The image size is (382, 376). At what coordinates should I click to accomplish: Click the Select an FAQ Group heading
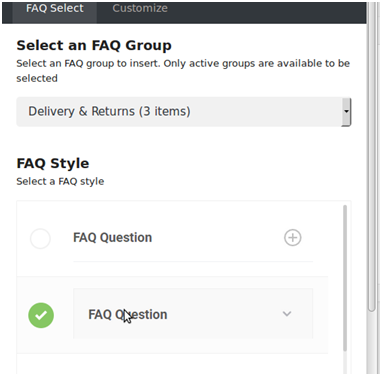(x=94, y=45)
